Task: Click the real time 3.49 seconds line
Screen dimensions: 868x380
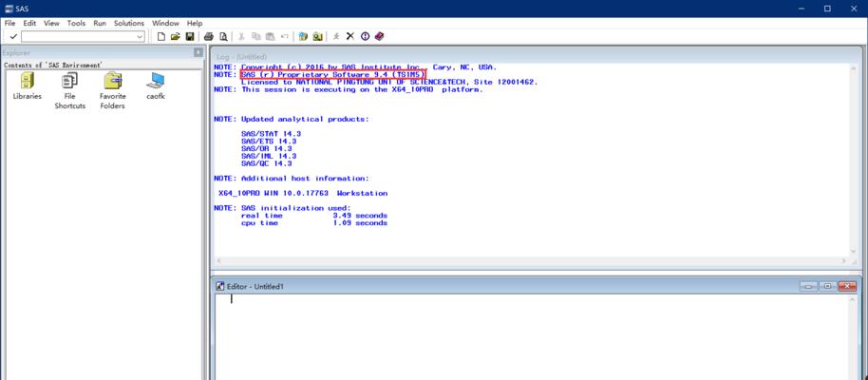Action: coord(314,216)
